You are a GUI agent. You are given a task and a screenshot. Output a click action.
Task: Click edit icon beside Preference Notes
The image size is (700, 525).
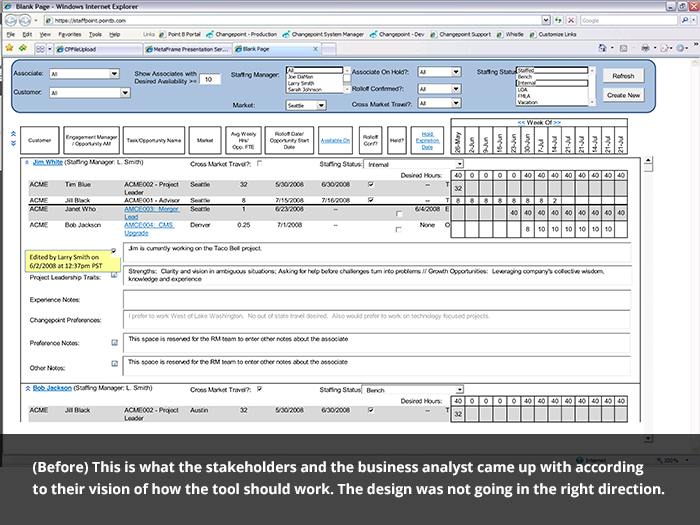(115, 342)
